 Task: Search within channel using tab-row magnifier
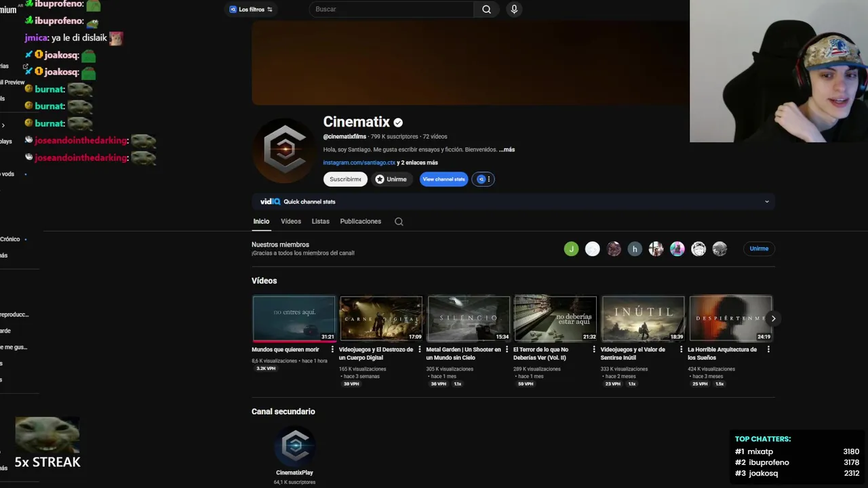click(399, 222)
